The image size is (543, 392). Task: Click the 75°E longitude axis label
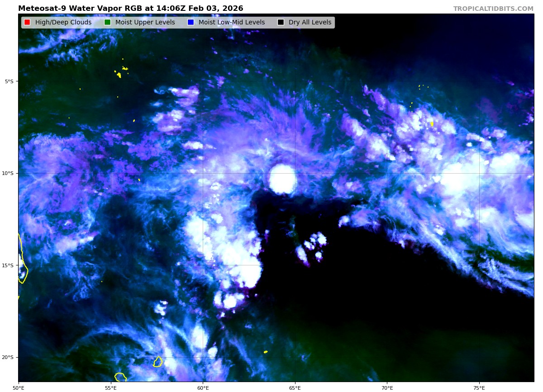(479, 387)
